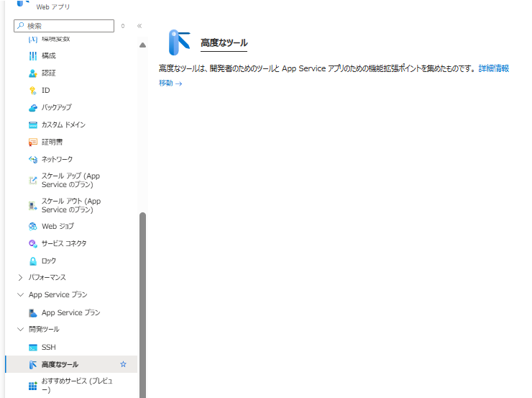Image resolution: width=532 pixels, height=398 pixels.
Task: Collapse the 開発ツール group
Action: click(20, 329)
